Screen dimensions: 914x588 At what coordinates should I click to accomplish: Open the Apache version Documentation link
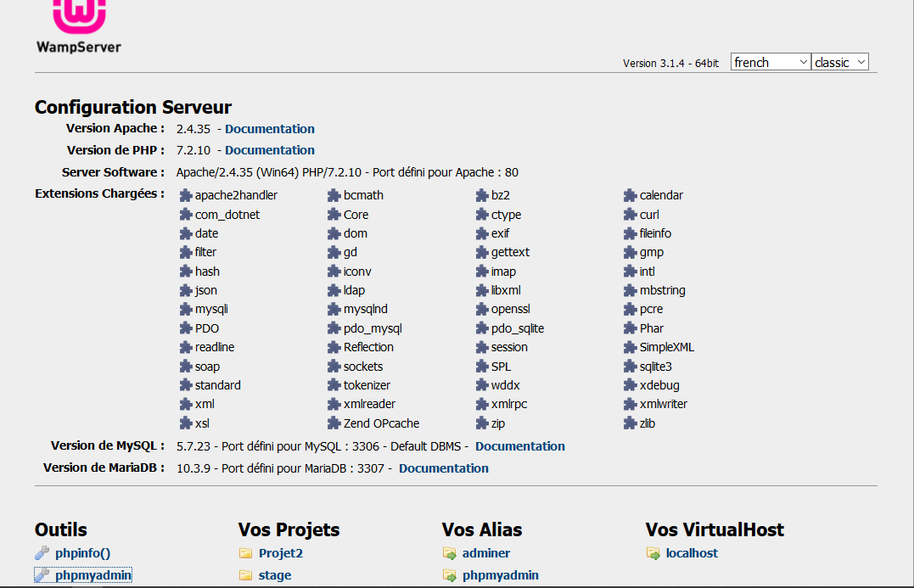[x=270, y=129]
